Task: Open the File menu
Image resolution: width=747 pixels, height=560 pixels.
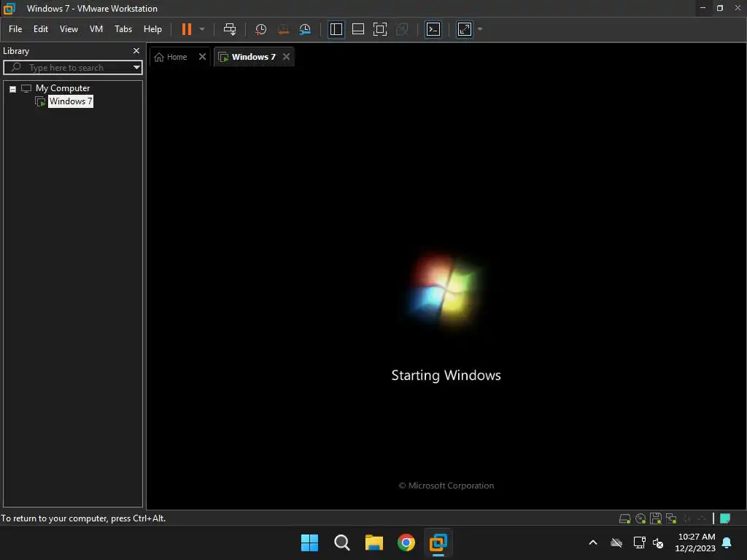Action: [15, 29]
